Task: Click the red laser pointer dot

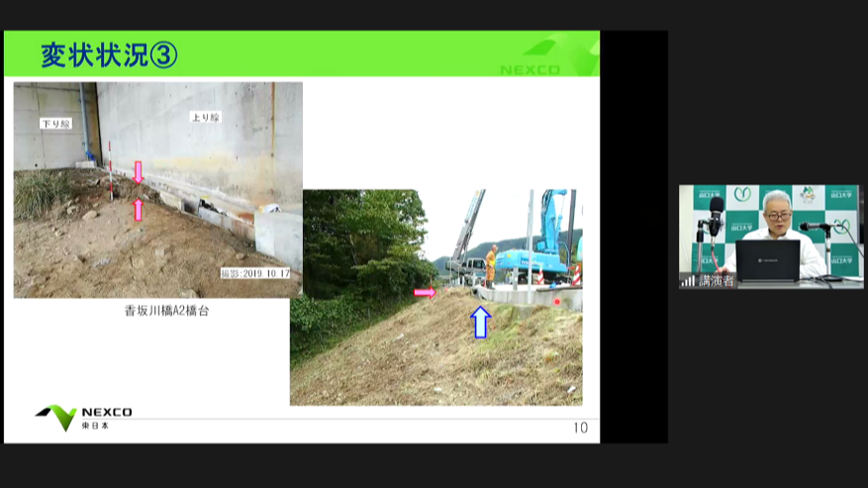Action: (x=557, y=302)
